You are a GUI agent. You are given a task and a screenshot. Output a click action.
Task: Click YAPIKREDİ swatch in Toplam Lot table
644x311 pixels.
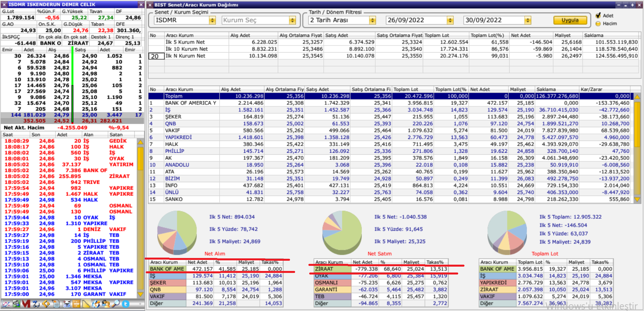tap(497, 283)
